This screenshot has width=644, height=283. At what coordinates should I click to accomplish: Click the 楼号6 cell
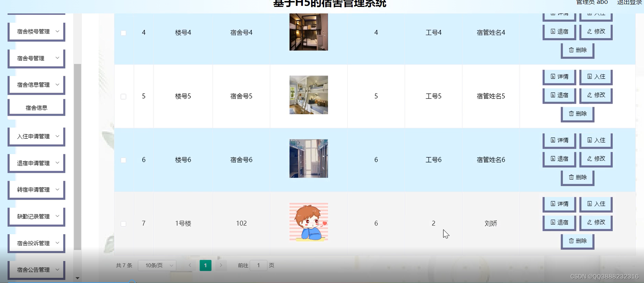pyautogui.click(x=183, y=160)
